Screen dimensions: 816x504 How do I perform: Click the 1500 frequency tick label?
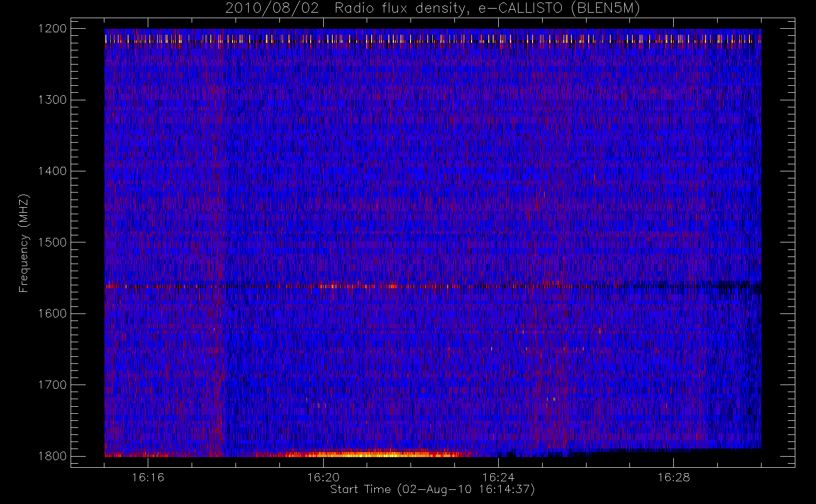tap(52, 242)
